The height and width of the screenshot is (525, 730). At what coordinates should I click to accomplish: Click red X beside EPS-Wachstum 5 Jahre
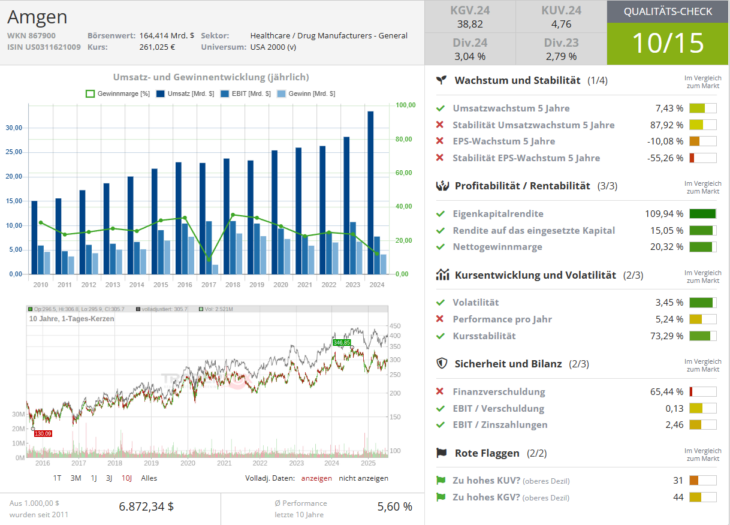439,141
